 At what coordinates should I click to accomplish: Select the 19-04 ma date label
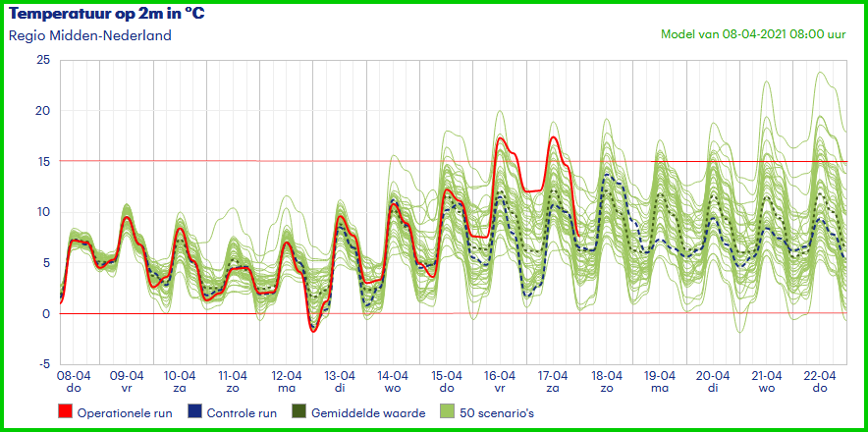point(659,382)
